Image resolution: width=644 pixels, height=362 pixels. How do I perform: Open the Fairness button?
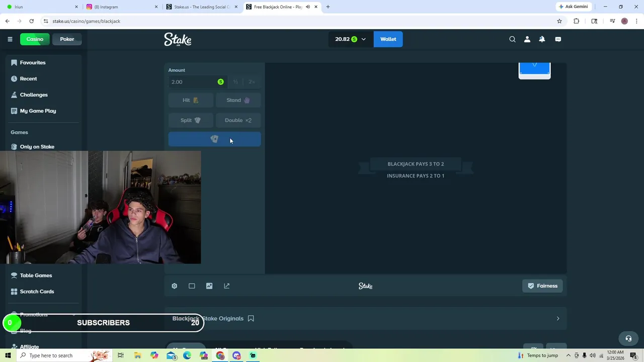click(542, 286)
